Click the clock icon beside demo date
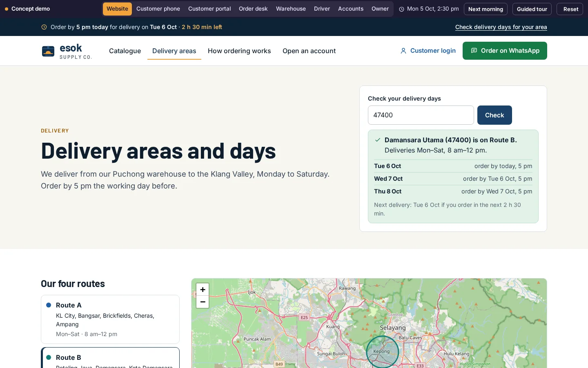Screen dimensions: 588x368 [401, 9]
